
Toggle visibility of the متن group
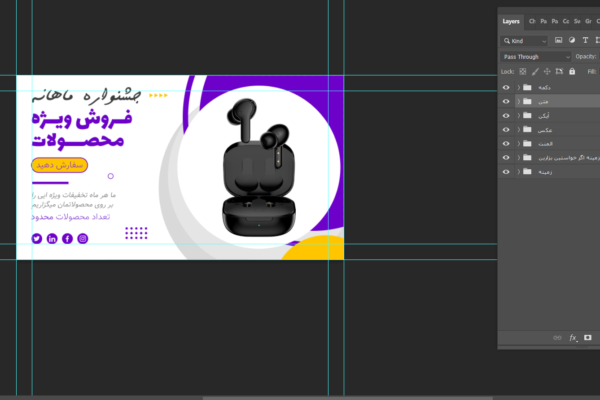click(506, 101)
